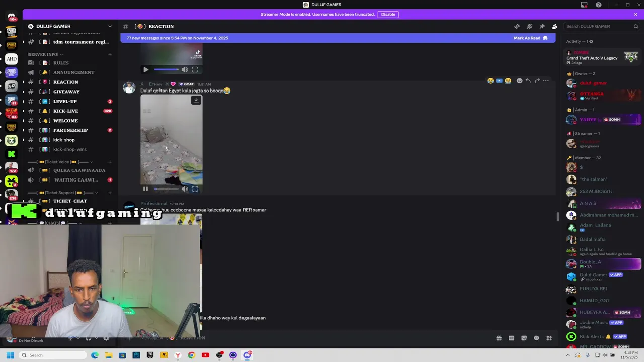Open pinned messages pin icon
The height and width of the screenshot is (362, 644).
(x=542, y=26)
